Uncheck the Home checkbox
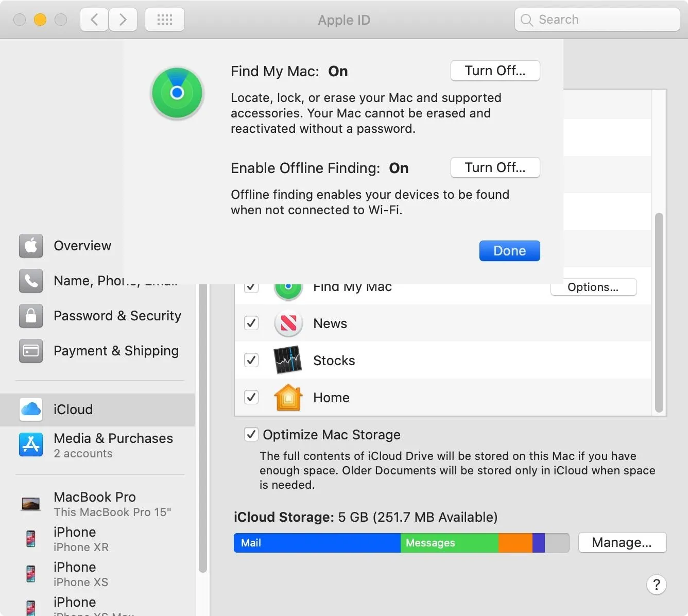This screenshot has width=688, height=616. point(251,398)
